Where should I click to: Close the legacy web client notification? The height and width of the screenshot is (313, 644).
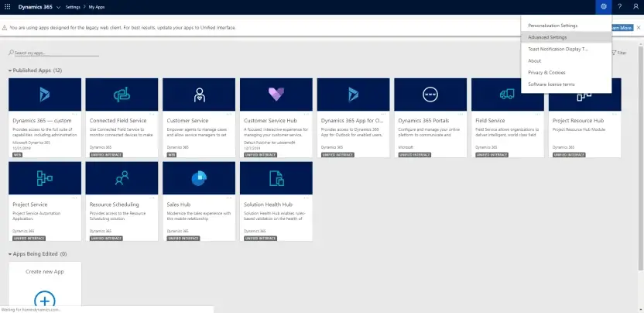pyautogui.click(x=639, y=28)
